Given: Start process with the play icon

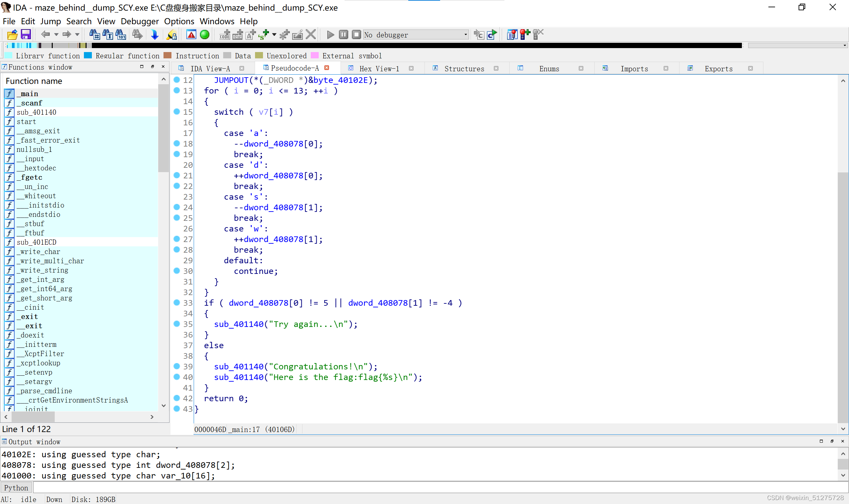Looking at the screenshot, I should 330,34.
